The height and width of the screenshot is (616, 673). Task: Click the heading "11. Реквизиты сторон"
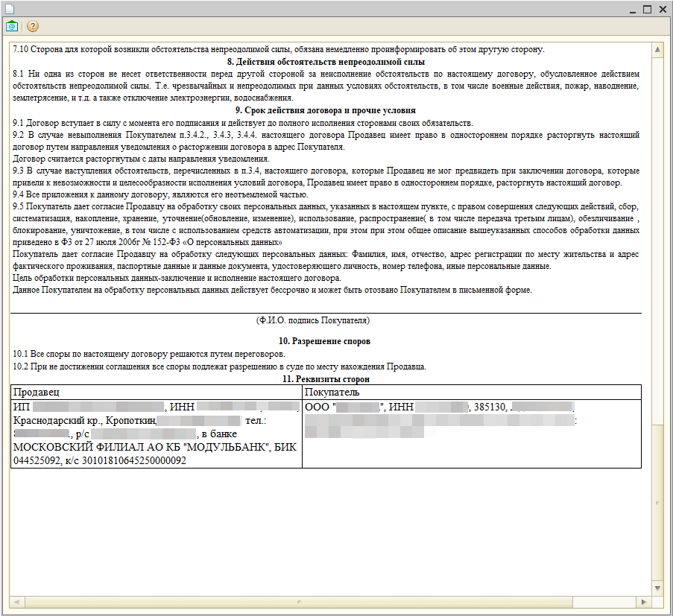[x=325, y=379]
